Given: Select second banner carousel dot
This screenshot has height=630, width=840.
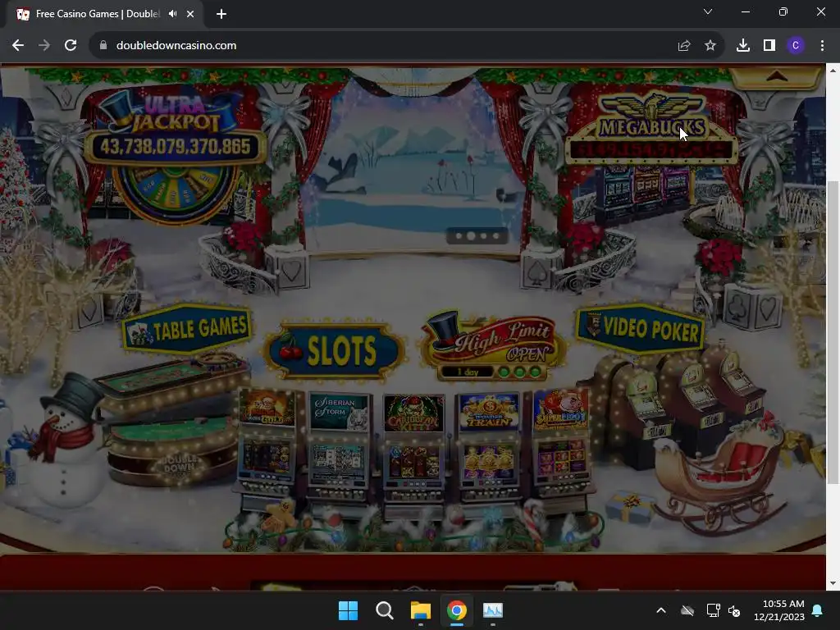Looking at the screenshot, I should [x=470, y=235].
